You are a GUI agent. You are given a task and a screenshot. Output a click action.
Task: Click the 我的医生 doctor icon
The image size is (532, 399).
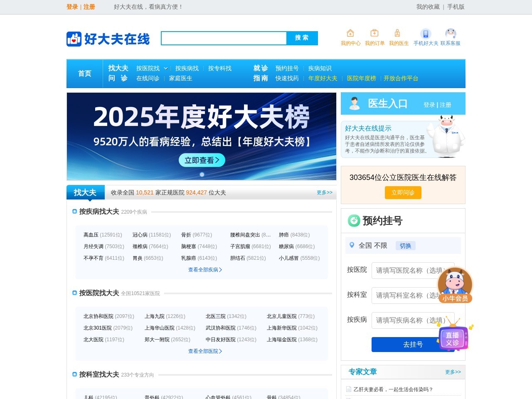(398, 33)
